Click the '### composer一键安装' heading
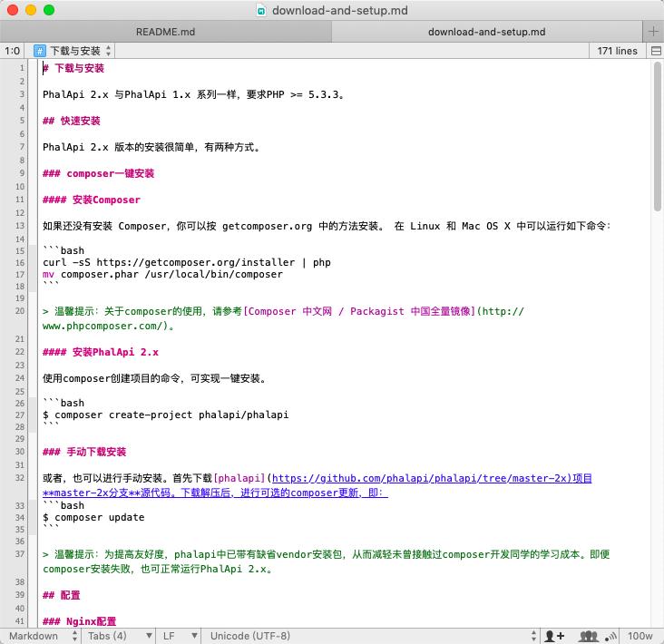 coord(99,173)
